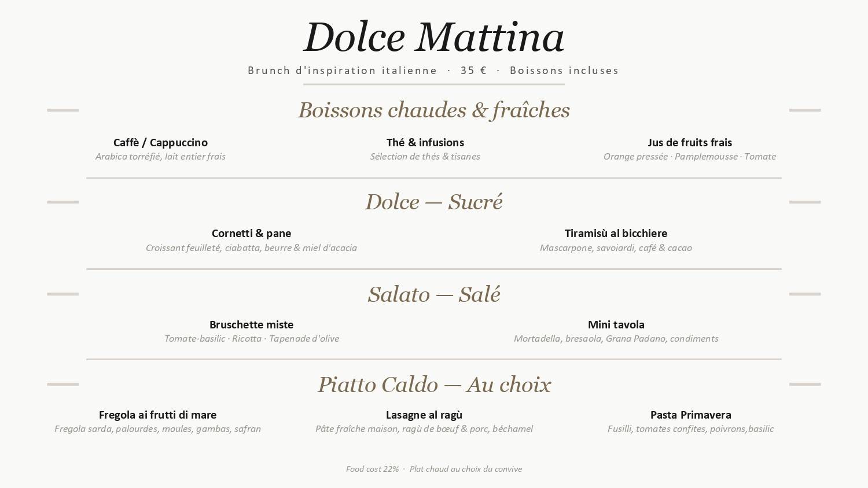Click the Mortadella, bresaola description line
The width and height of the screenshot is (868, 488).
(x=616, y=339)
